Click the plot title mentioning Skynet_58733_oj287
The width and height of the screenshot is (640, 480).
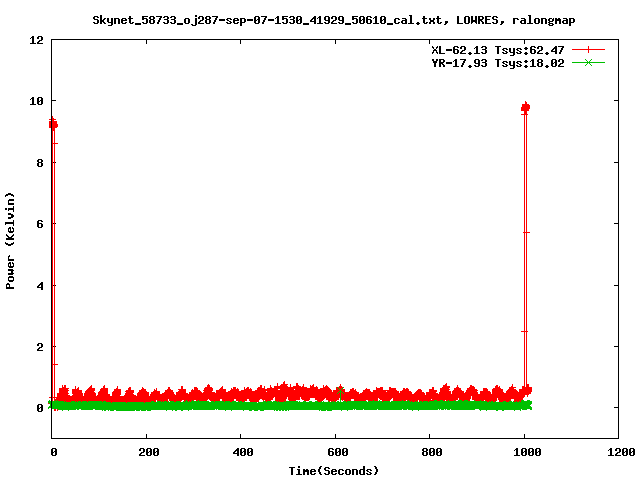point(333,20)
